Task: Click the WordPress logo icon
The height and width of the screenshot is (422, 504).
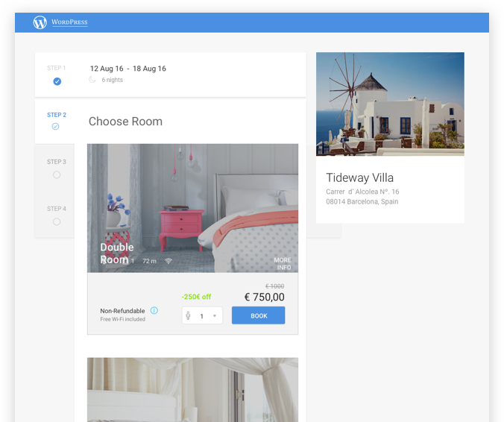Action: tap(40, 22)
